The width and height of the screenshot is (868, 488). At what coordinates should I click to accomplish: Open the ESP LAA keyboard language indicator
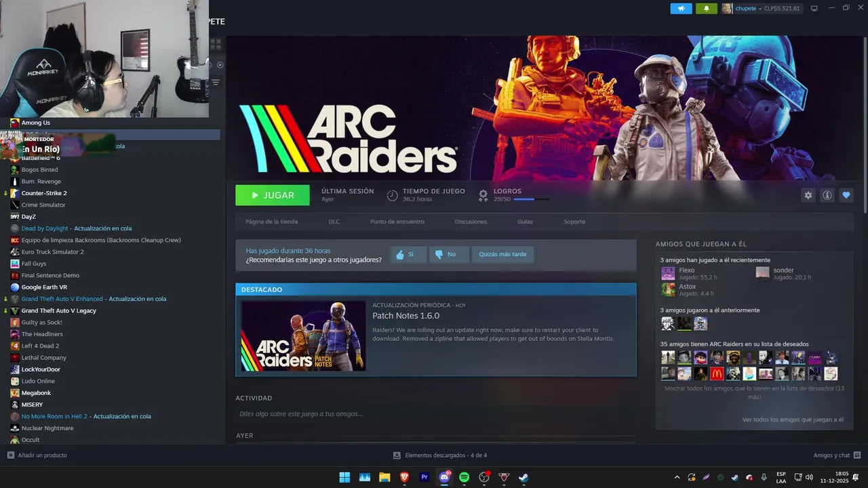(x=781, y=477)
